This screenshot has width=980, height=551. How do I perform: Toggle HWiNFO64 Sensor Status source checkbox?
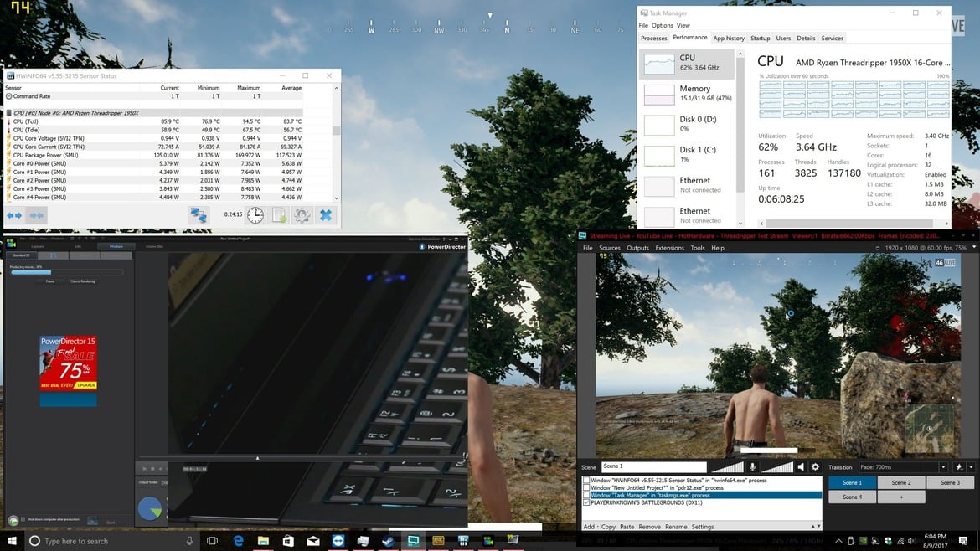click(x=586, y=481)
